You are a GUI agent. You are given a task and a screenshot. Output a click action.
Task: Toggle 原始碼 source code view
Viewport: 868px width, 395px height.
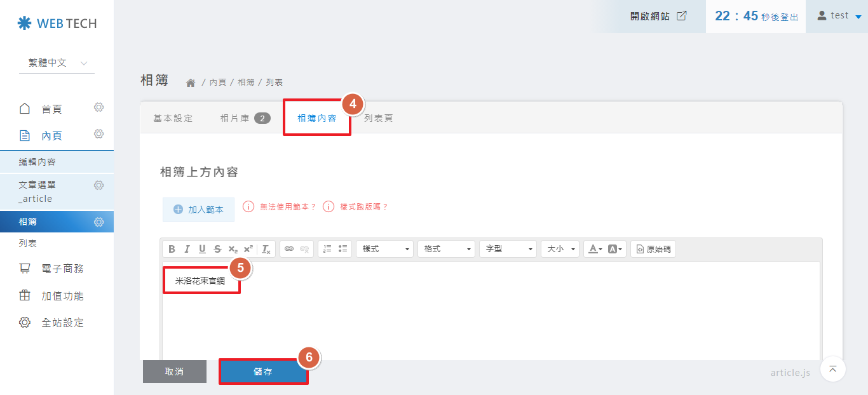click(x=653, y=249)
